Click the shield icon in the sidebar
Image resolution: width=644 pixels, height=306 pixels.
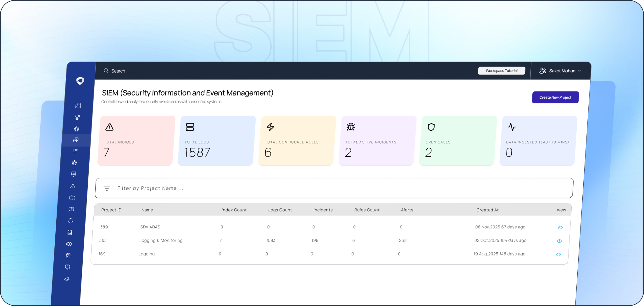pos(74,174)
